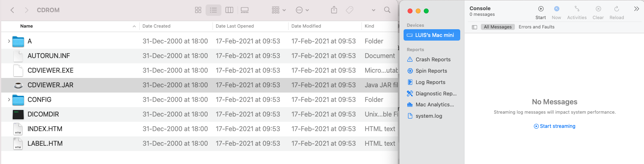Viewport: 644px width, 164px height.
Task: Toggle the Console sidebar pane icon
Action: 474,27
